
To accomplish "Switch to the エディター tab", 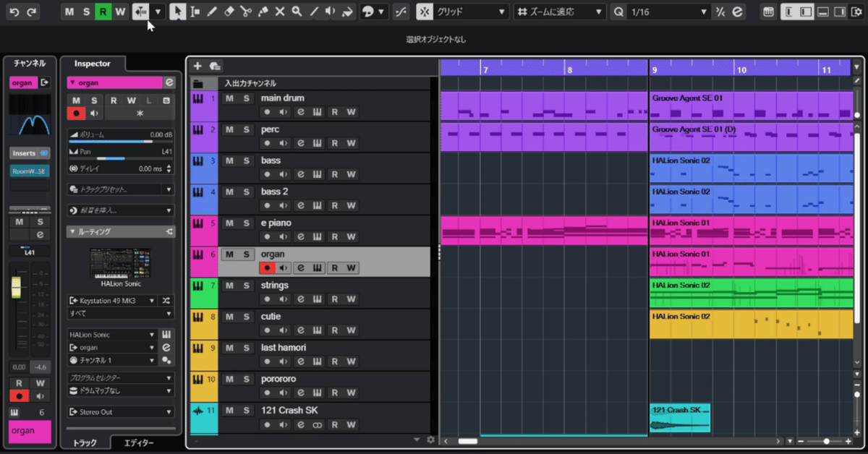I will [139, 442].
